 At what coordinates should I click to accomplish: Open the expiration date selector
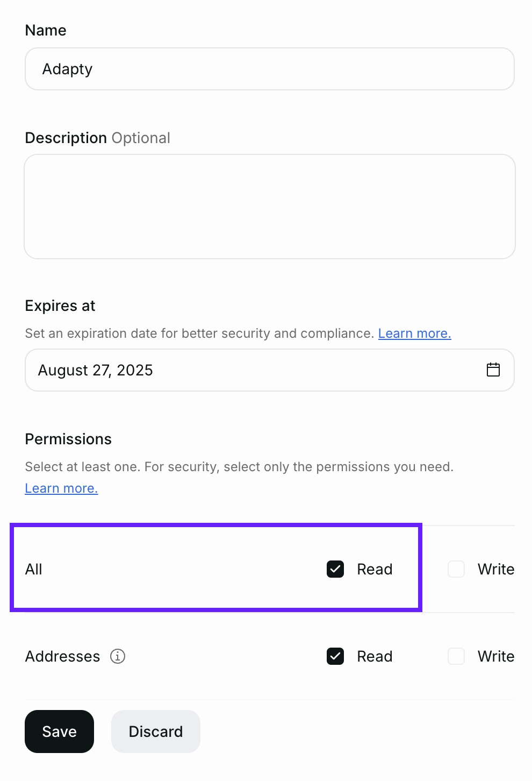pyautogui.click(x=269, y=370)
